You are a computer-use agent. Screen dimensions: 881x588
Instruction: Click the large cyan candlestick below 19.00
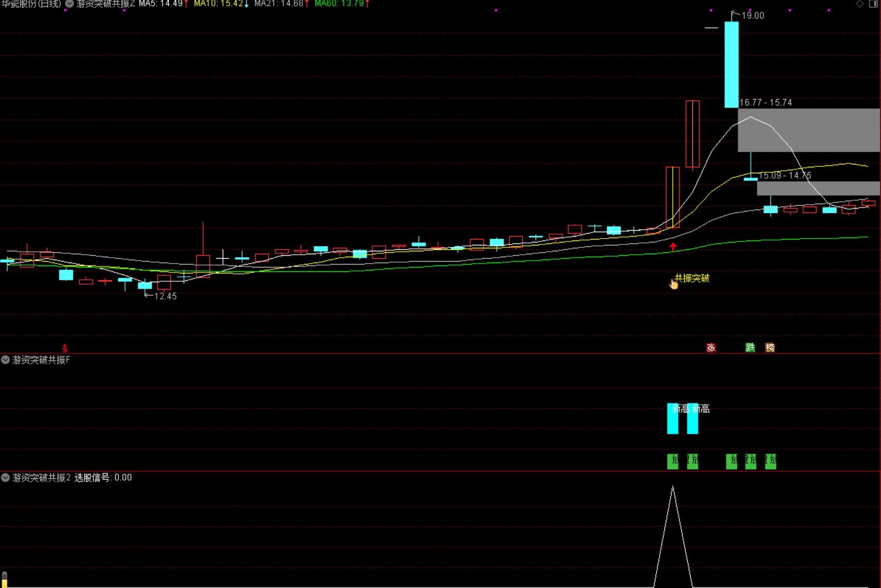pyautogui.click(x=731, y=64)
